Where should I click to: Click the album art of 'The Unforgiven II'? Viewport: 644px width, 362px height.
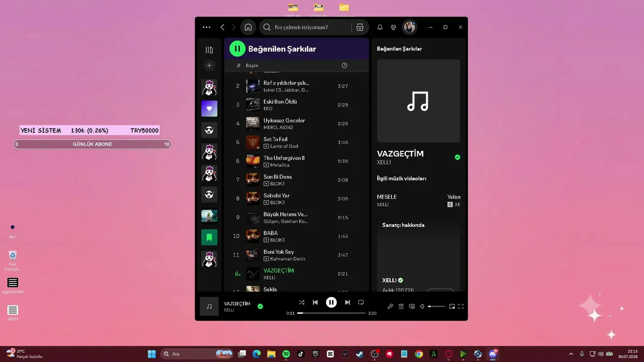click(x=253, y=161)
